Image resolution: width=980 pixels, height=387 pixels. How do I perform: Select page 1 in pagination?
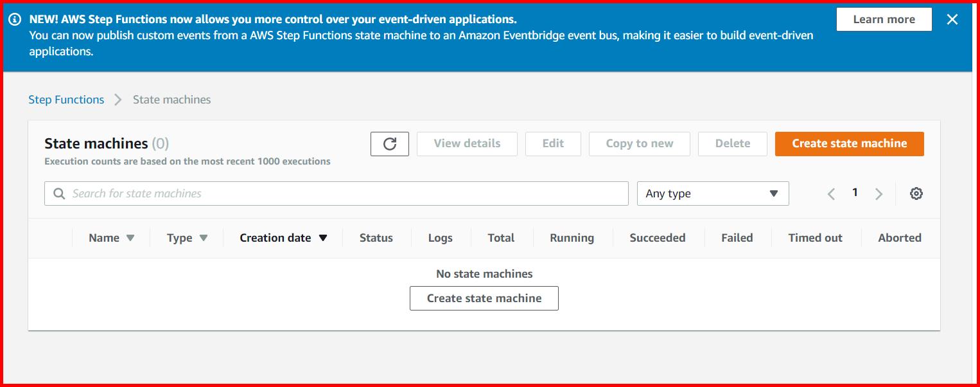855,192
